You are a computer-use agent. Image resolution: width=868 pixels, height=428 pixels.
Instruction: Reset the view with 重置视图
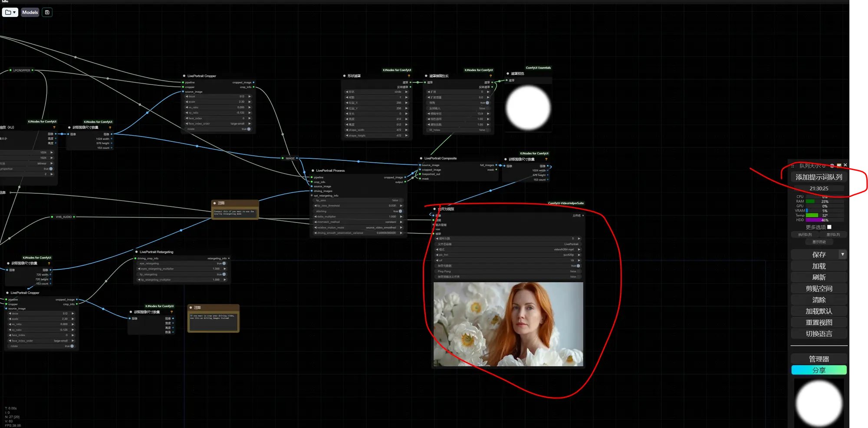tap(819, 322)
